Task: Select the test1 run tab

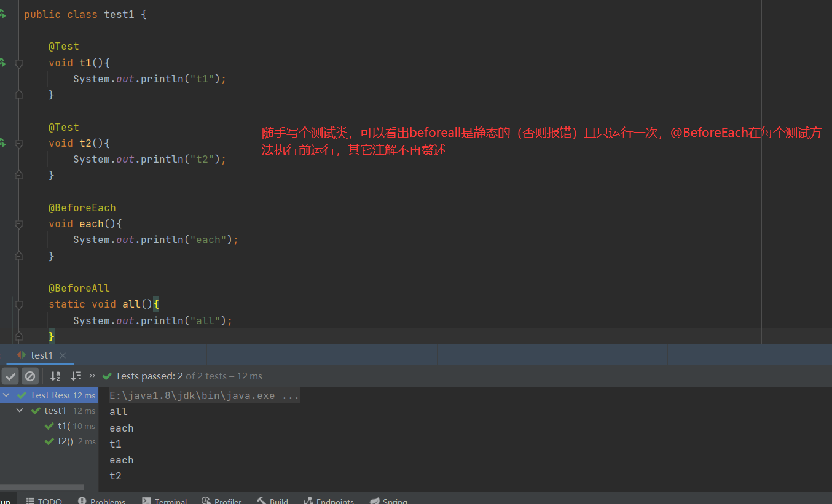Action: (x=42, y=355)
